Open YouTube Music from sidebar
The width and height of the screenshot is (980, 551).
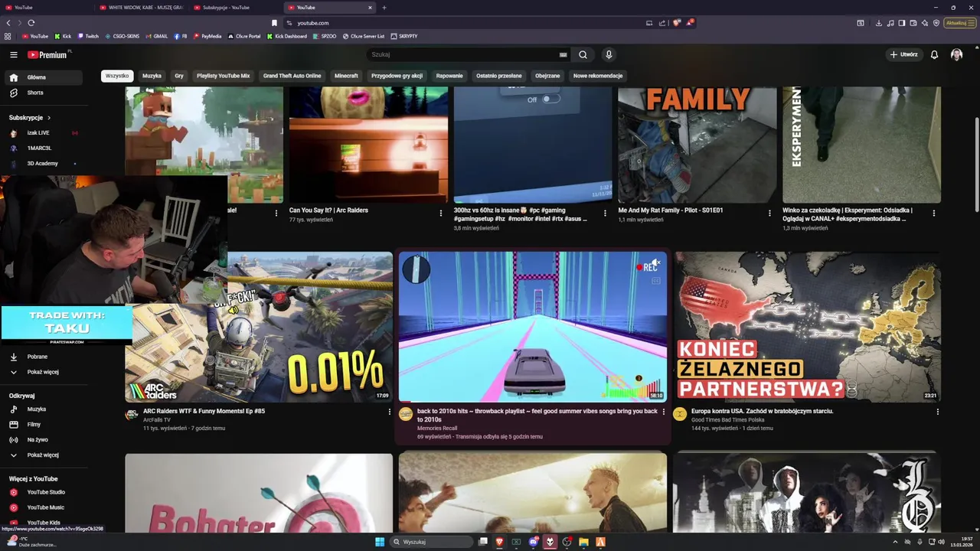(45, 507)
